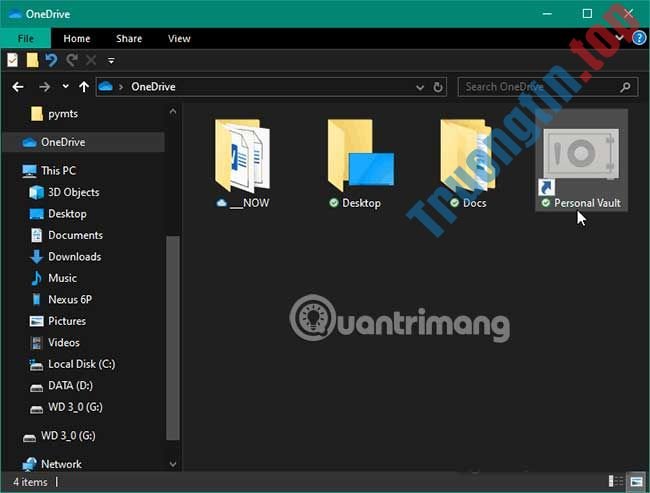Switch to Details view in status bar
The height and width of the screenshot is (493, 650).
tap(616, 481)
